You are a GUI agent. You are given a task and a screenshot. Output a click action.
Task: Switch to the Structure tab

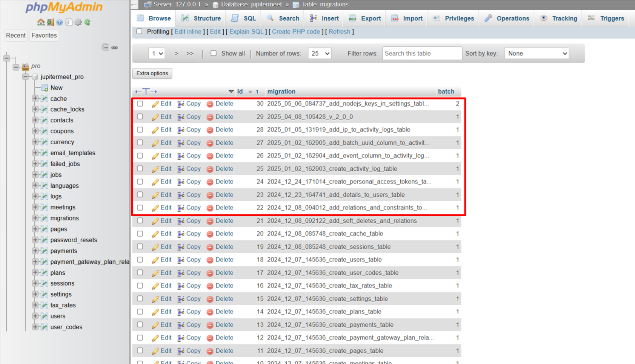tap(201, 18)
